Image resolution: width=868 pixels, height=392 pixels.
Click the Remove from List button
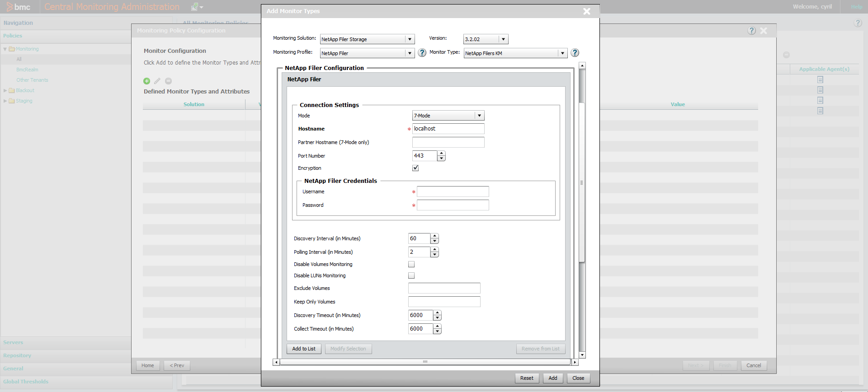[540, 349]
